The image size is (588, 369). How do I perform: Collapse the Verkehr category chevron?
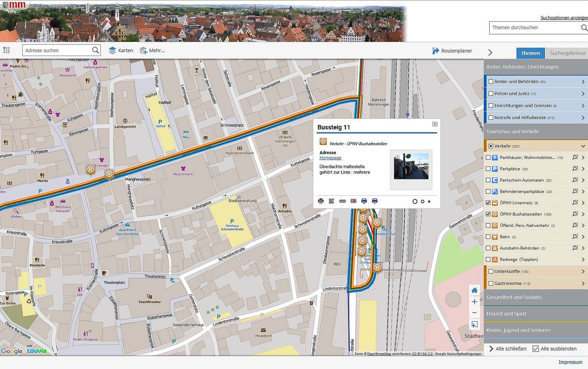(583, 146)
